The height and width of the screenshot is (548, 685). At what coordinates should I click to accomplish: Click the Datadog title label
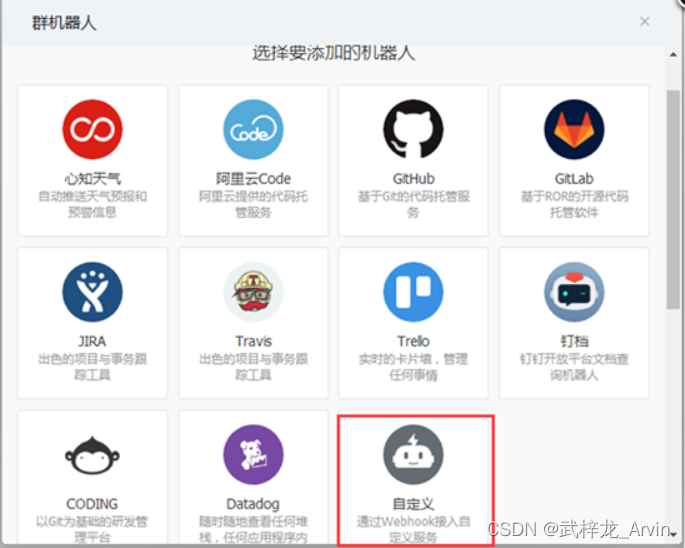253,504
